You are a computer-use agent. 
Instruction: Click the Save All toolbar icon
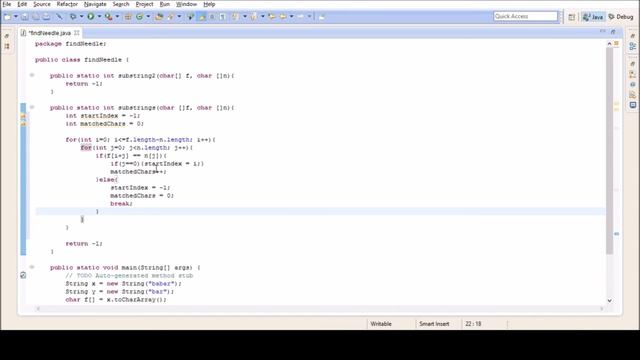(36, 16)
